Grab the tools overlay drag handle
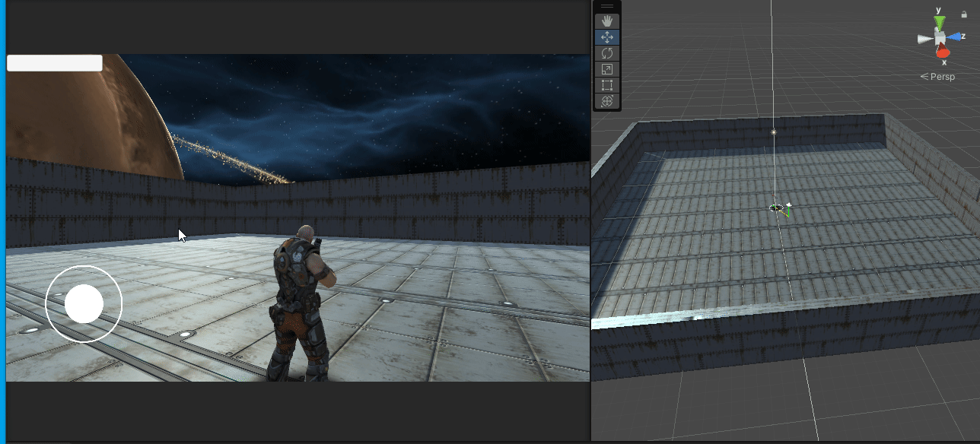Viewport: 980px width, 444px height. [x=607, y=6]
